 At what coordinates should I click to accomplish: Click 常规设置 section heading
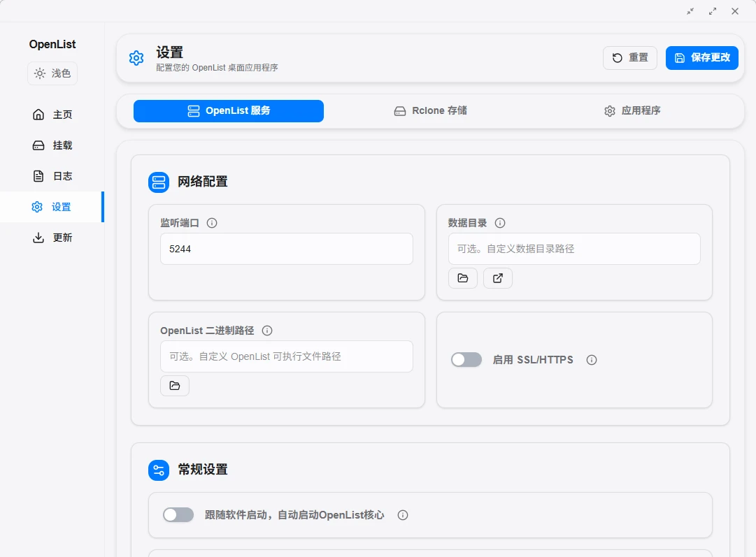(203, 470)
